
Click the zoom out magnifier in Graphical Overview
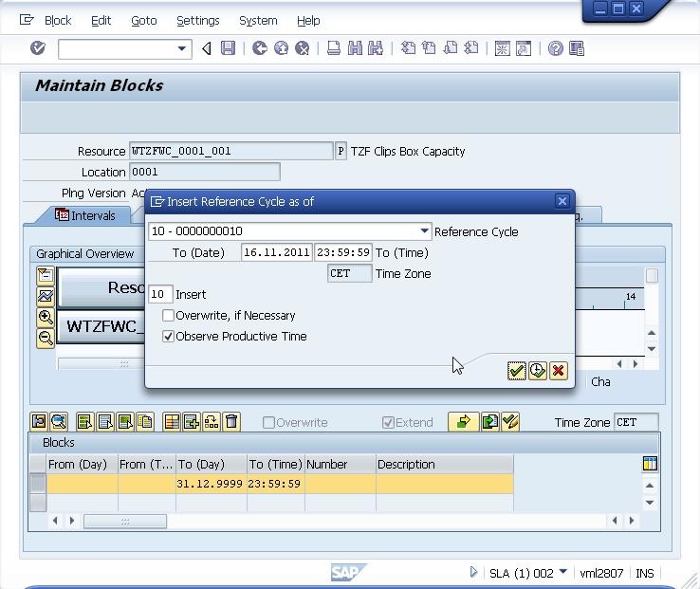pyautogui.click(x=46, y=338)
